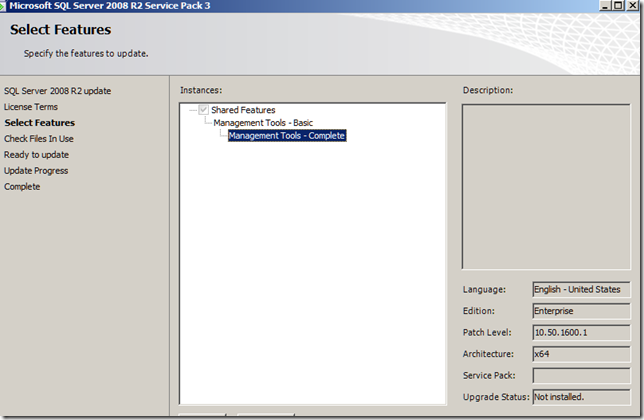Viewport: 644px width, 420px height.
Task: Click the Upgrade Status: label
Action: [x=496, y=397]
